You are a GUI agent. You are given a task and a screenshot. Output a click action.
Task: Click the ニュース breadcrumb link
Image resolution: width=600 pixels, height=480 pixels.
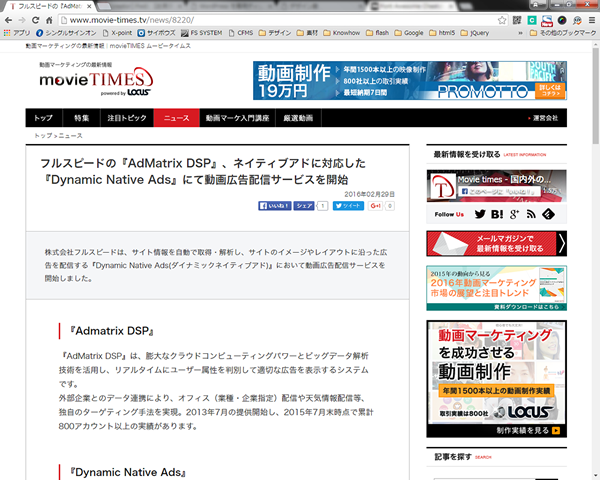(70, 136)
